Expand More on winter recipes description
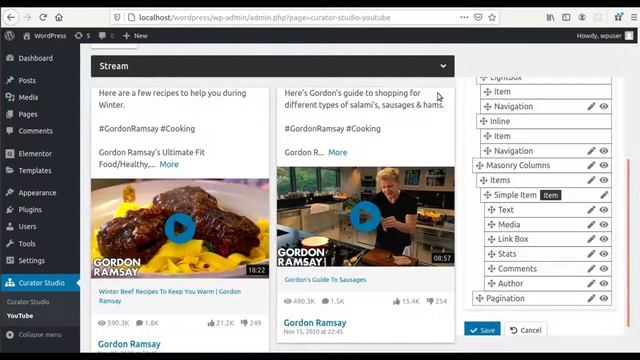This screenshot has height=360, width=640. tap(169, 164)
